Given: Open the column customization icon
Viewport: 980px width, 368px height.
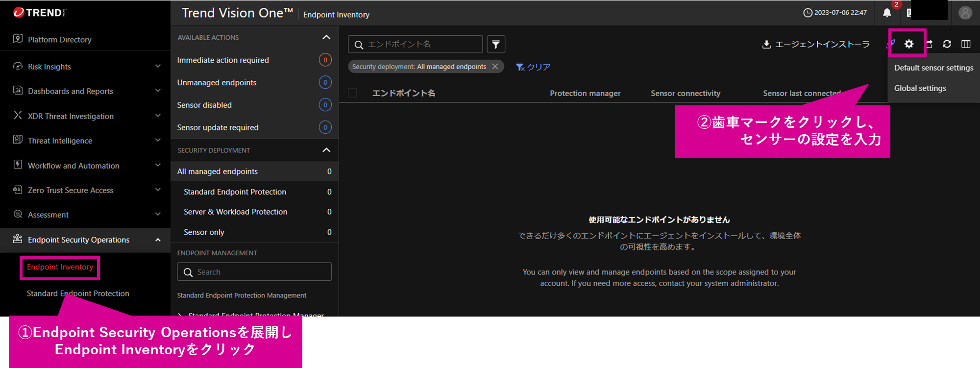Looking at the screenshot, I should click(x=966, y=44).
